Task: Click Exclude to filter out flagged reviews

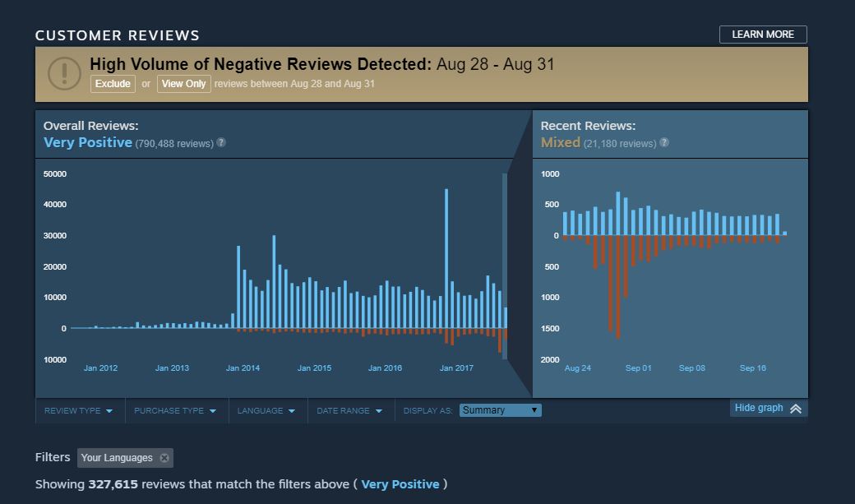Action: [113, 84]
